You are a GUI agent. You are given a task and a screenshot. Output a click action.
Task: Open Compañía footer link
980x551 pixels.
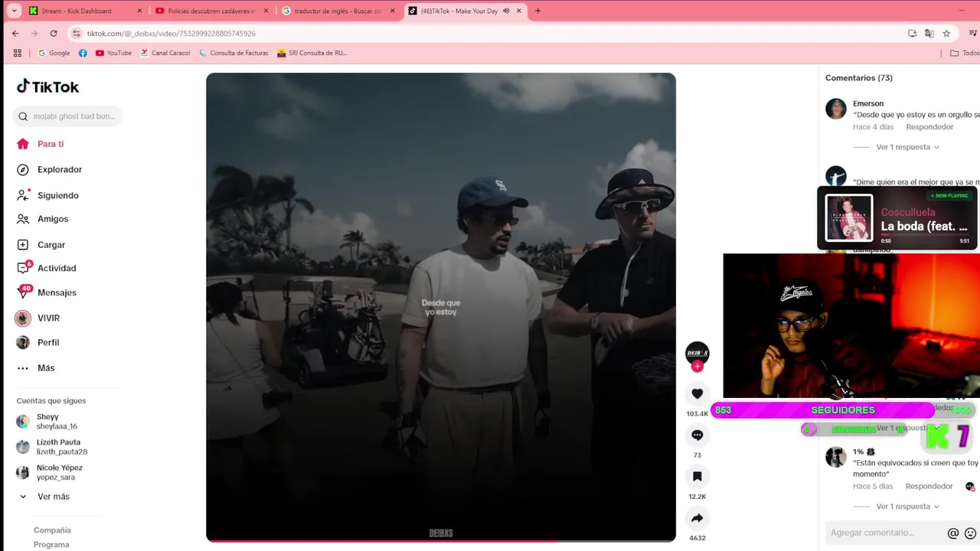(52, 530)
